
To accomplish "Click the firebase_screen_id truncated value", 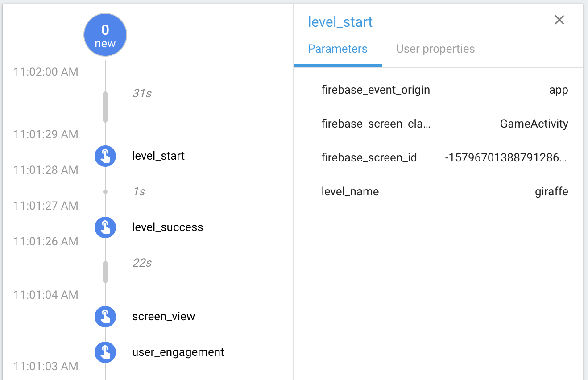I will [x=506, y=157].
